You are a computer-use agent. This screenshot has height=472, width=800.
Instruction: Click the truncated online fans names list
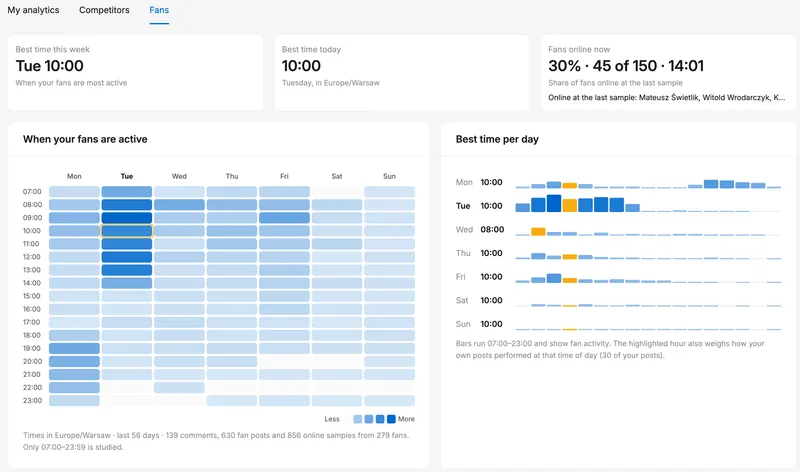[x=666, y=97]
